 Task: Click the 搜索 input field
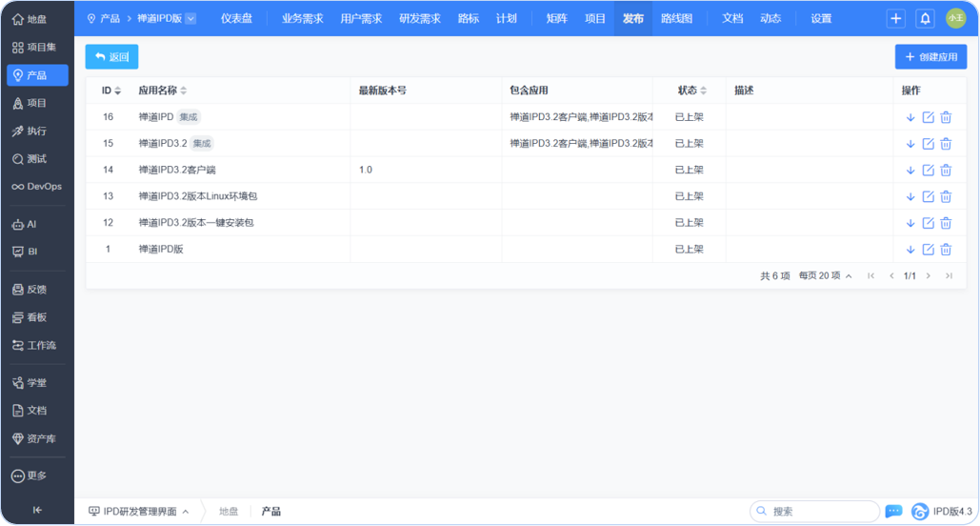tap(819, 512)
